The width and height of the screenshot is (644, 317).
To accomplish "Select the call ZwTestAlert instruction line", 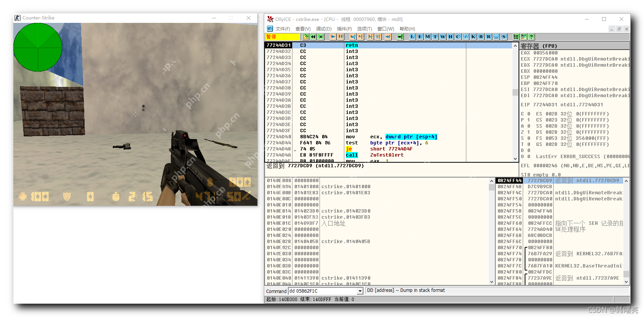I will [389, 155].
